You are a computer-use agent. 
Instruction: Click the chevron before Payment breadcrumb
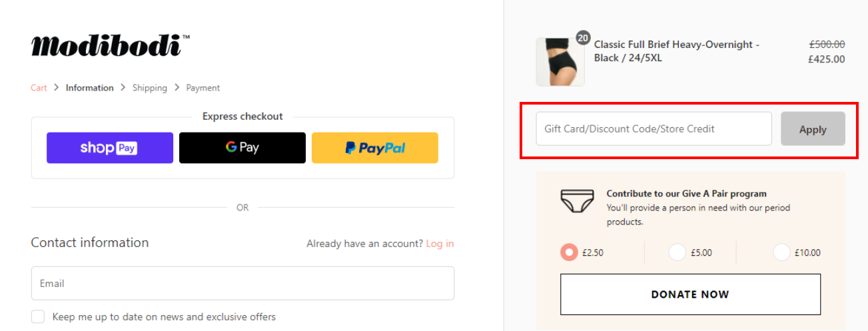[x=177, y=87]
